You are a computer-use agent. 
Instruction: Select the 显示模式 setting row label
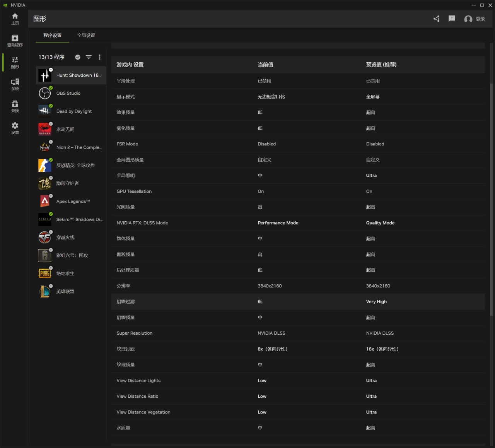coord(126,97)
